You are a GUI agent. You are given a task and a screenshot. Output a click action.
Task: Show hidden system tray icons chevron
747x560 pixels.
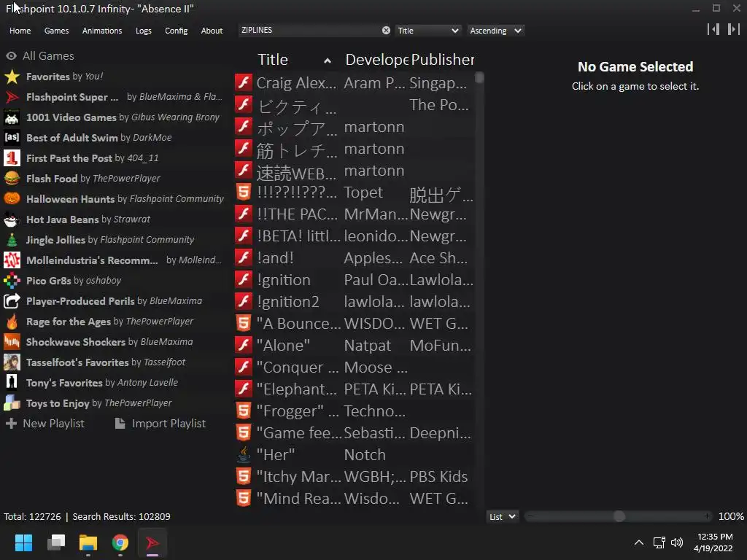point(639,542)
